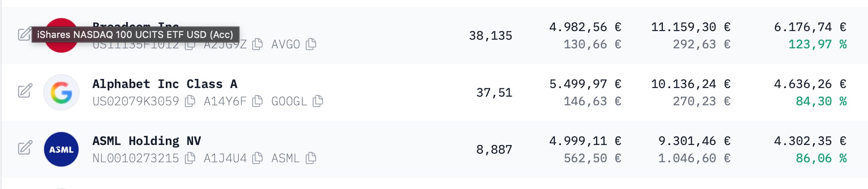The image size is (868, 189).
Task: Copy the GOOGL ticker symbol
Action: pyautogui.click(x=318, y=101)
